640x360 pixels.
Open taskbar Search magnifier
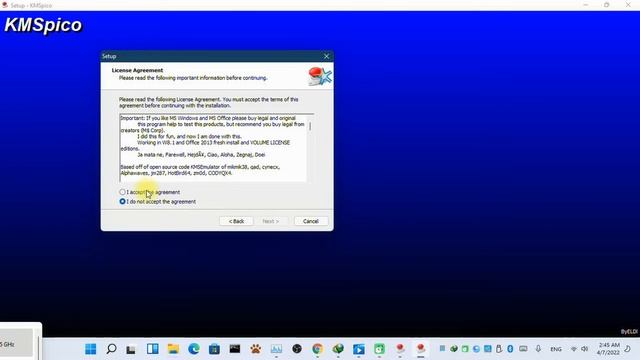111,349
